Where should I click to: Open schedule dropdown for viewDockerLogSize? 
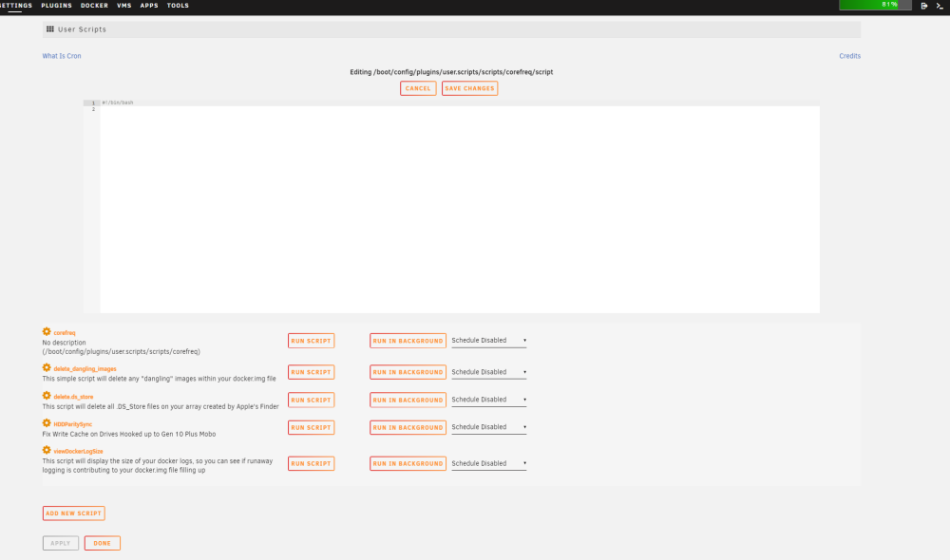click(x=488, y=464)
